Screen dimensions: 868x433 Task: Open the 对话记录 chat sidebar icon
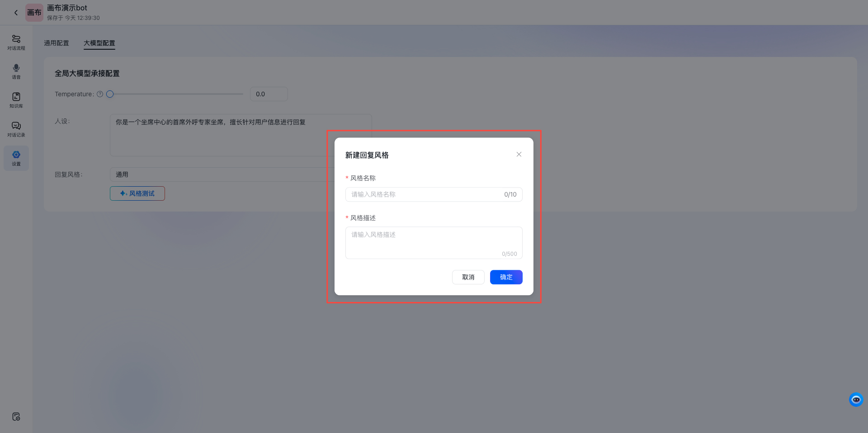point(16,129)
